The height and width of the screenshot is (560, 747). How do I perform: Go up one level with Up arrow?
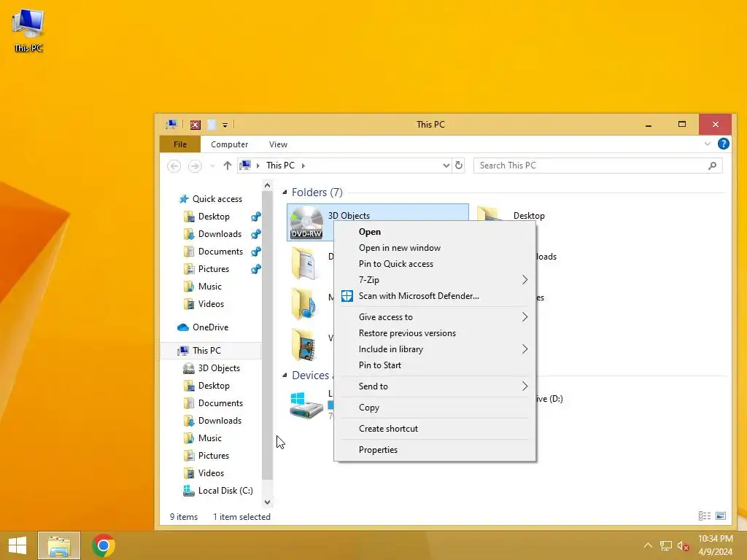tap(228, 166)
